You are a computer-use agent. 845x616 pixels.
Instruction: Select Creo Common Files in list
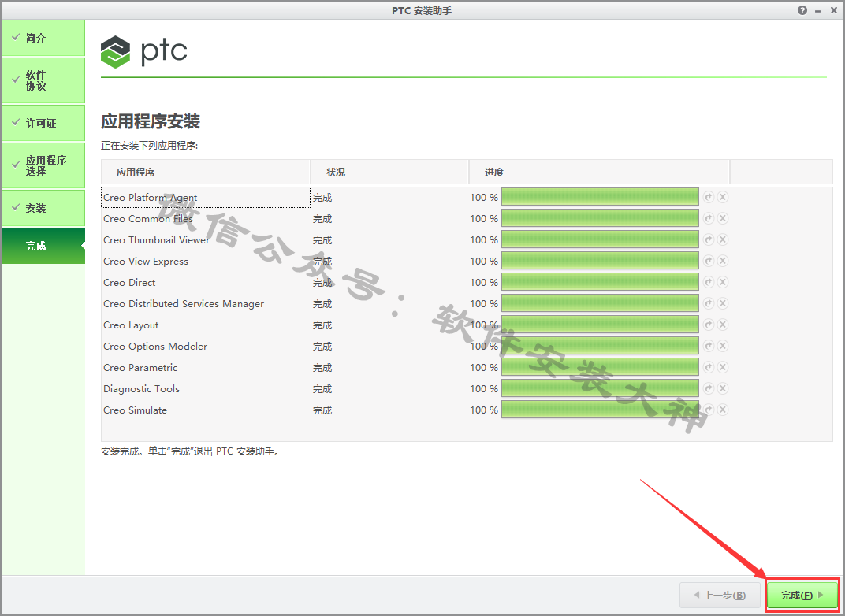[148, 219]
